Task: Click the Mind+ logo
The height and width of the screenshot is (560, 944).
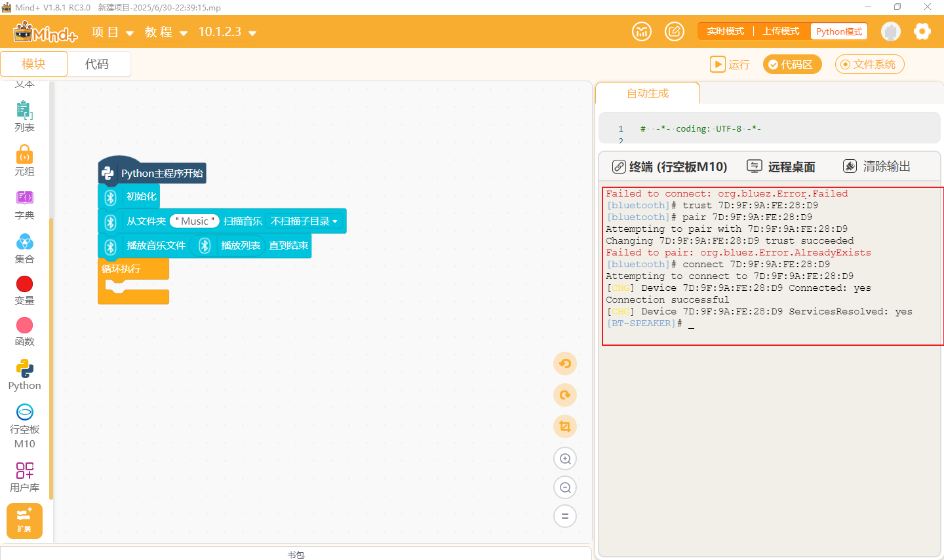Action: (x=45, y=31)
